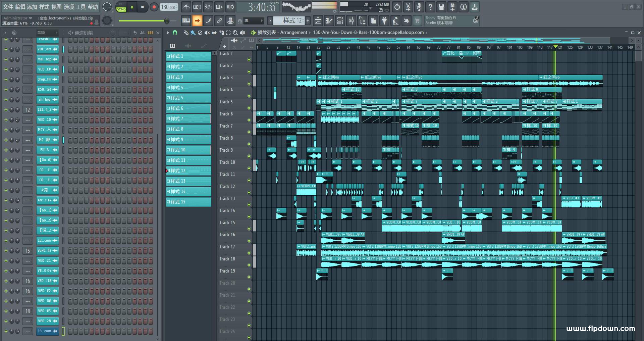Screen dimensions: 644x341
Task: Pause playback with the pause button
Action: point(132,7)
